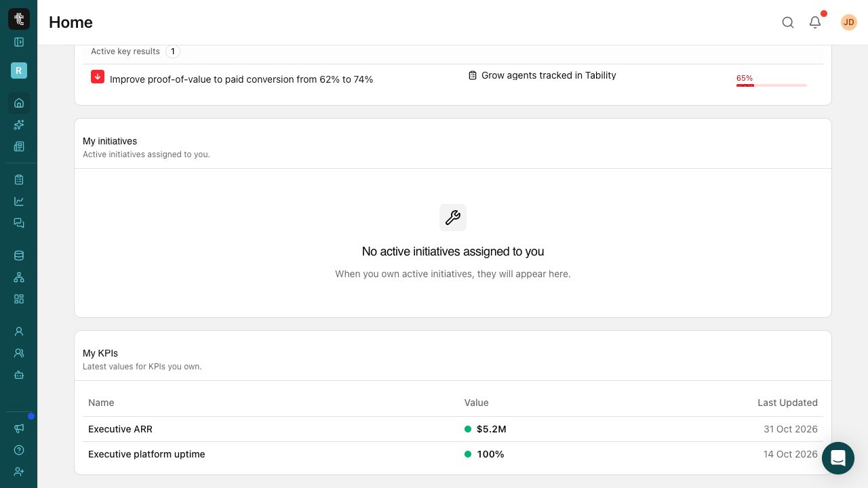Open the AI sparkles sidebar icon
This screenshot has height=488, width=868.
click(19, 125)
